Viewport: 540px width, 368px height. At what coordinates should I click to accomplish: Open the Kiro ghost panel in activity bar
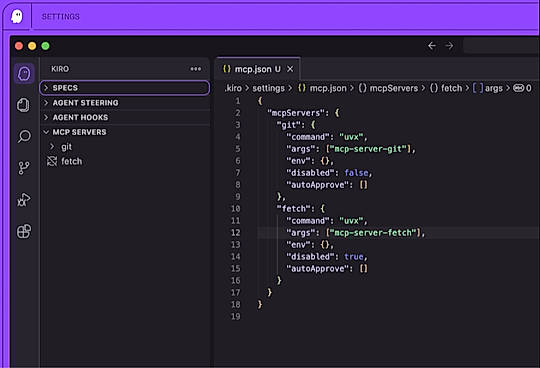click(24, 73)
